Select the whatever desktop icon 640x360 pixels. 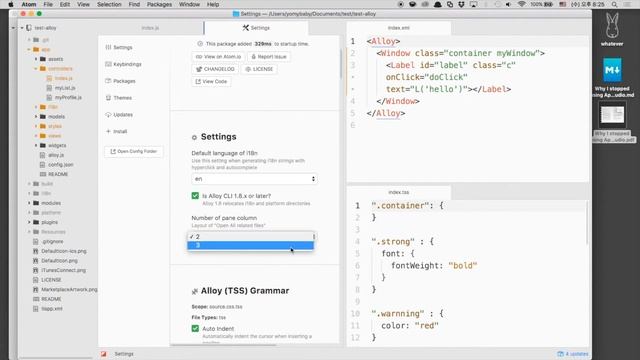[612, 29]
